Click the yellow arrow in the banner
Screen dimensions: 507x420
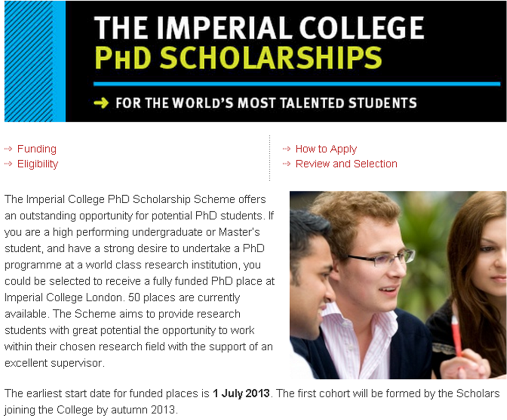101,103
